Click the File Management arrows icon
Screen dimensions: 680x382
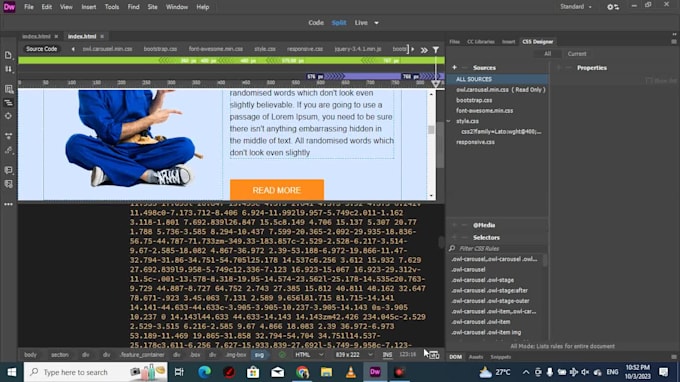click(8, 69)
